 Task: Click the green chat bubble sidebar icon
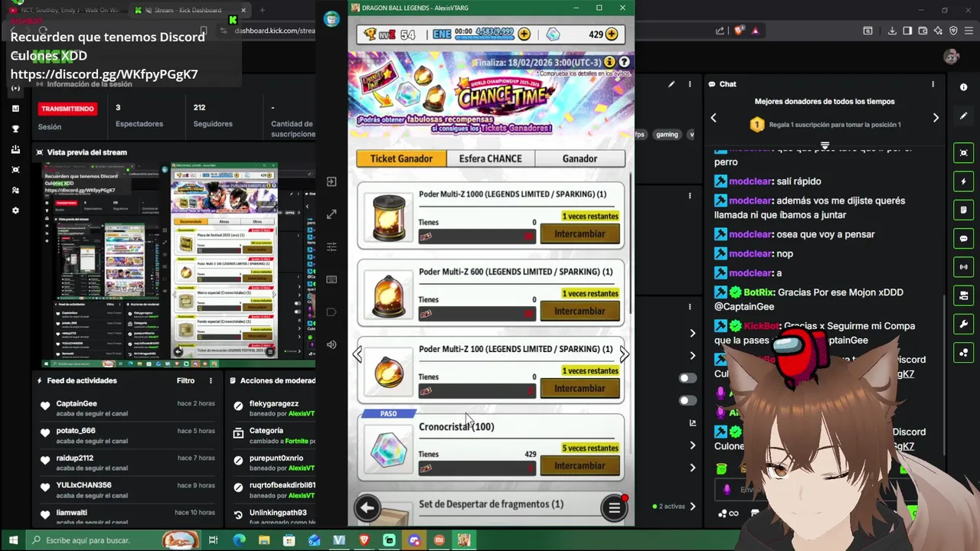click(x=964, y=238)
